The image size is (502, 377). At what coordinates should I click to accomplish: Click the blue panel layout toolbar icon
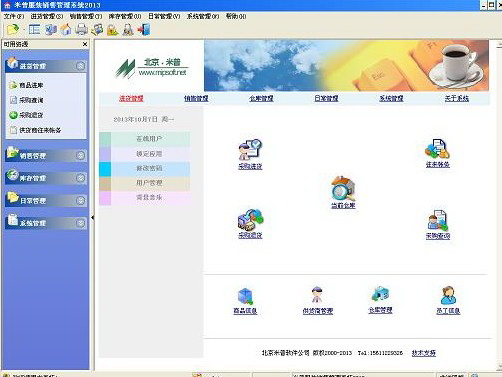[x=34, y=30]
